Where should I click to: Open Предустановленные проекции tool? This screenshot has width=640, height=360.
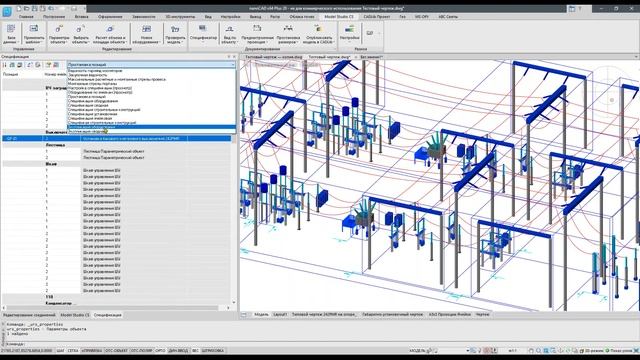coord(257,33)
